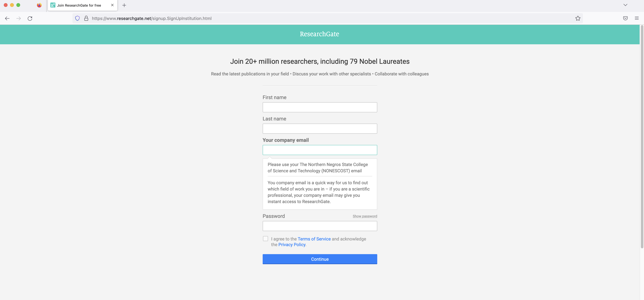Click the forward navigation arrow
Viewport: 644px width, 300px height.
pyautogui.click(x=19, y=18)
